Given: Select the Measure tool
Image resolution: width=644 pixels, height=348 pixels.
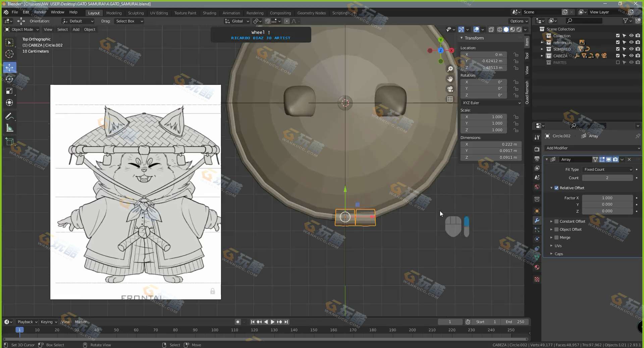Looking at the screenshot, I should (9, 128).
